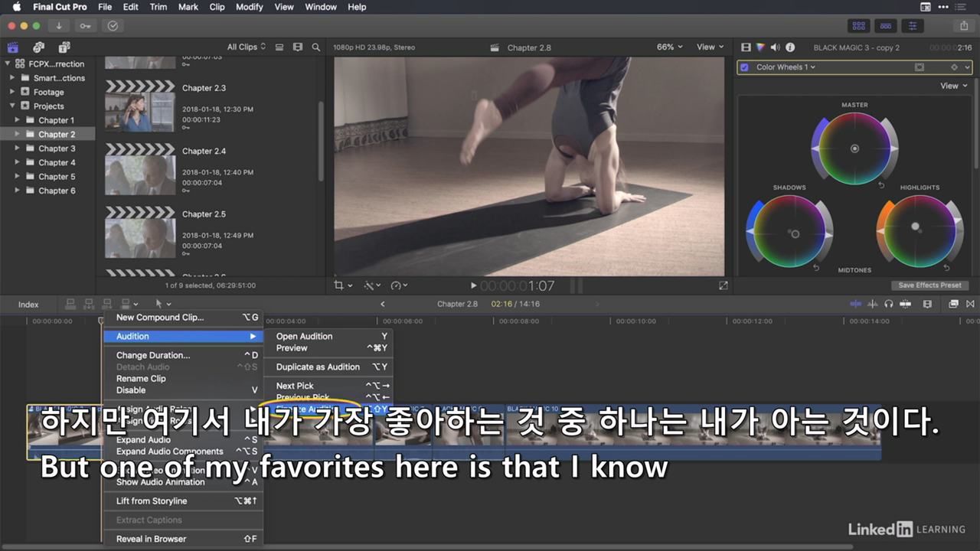Open the Select tool arrow dropdown

(x=163, y=305)
